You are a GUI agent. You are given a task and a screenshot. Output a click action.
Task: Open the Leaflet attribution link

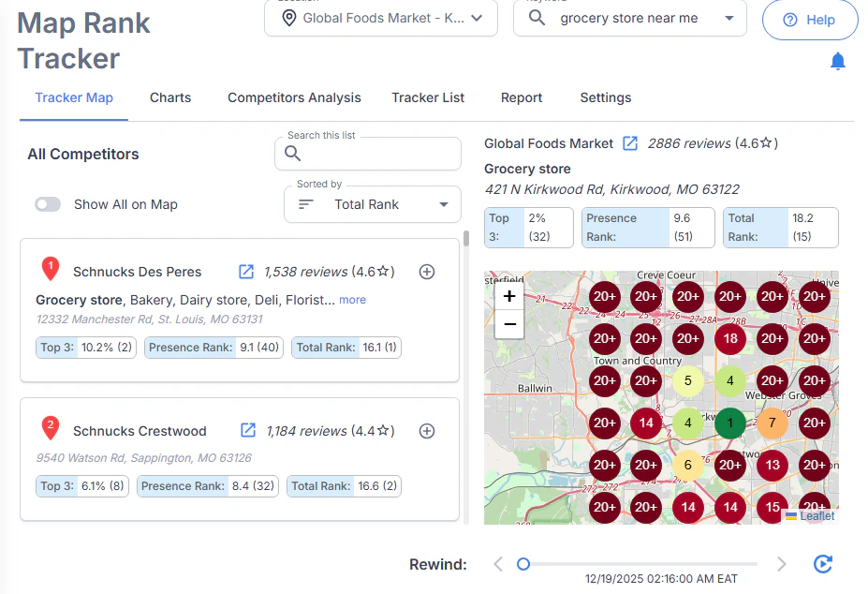click(x=817, y=516)
